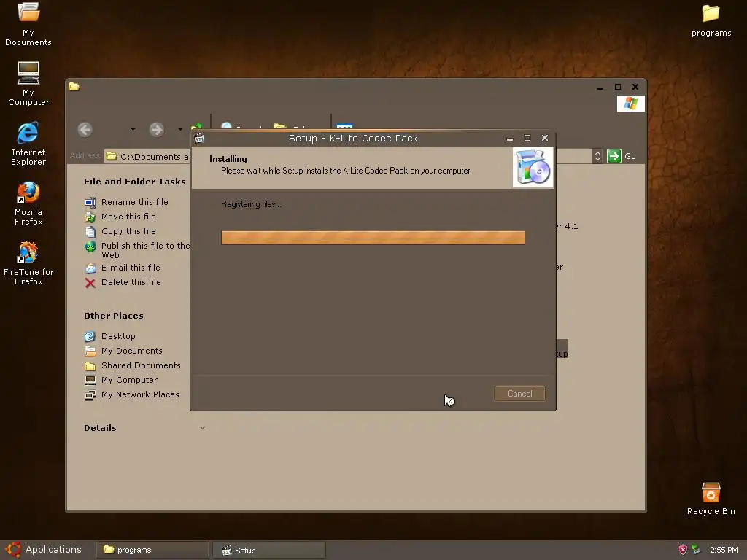Open the programs folder on desktop
This screenshot has width=747, height=560.
click(x=711, y=20)
